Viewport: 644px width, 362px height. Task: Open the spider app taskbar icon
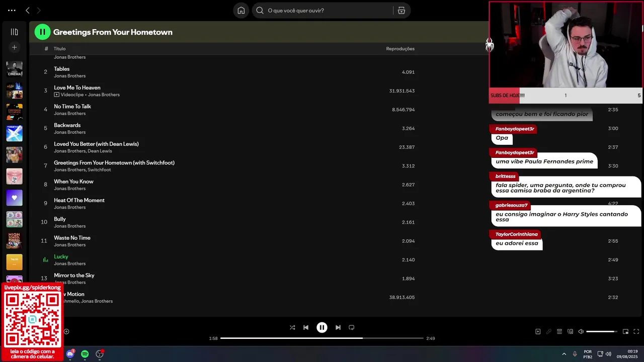100,354
